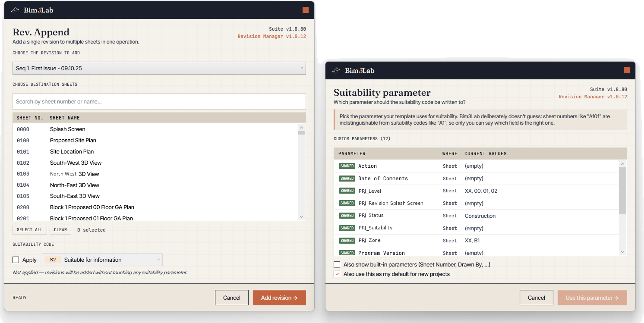Uncheck Also use this as my default
The height and width of the screenshot is (323, 644).
click(337, 274)
